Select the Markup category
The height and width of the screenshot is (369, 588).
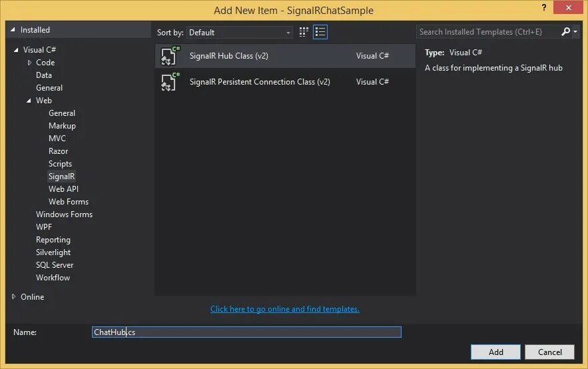click(x=62, y=126)
